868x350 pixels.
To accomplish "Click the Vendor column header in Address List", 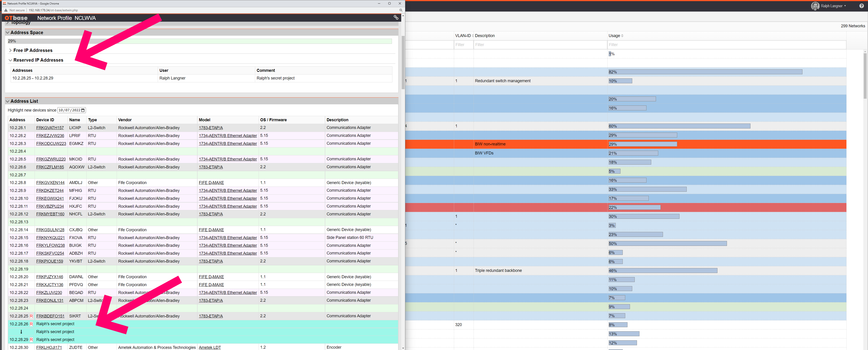I will pyautogui.click(x=125, y=120).
